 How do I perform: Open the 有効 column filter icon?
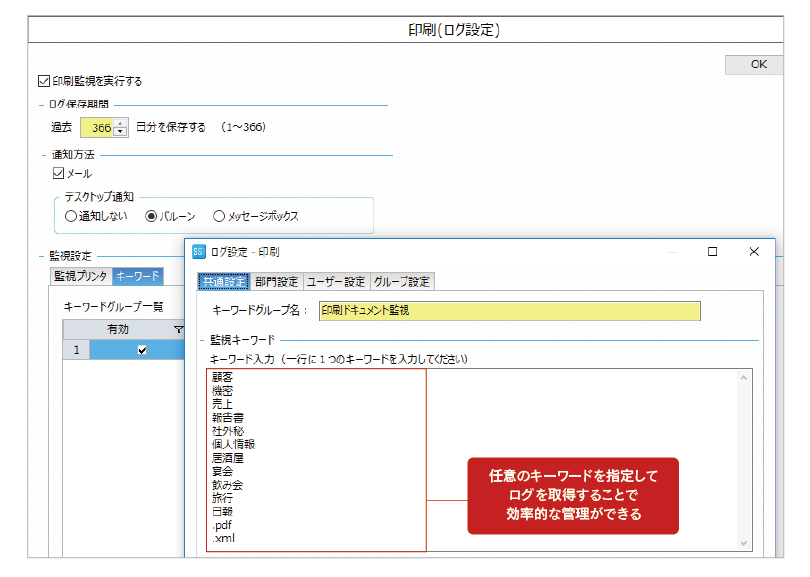coord(178,329)
